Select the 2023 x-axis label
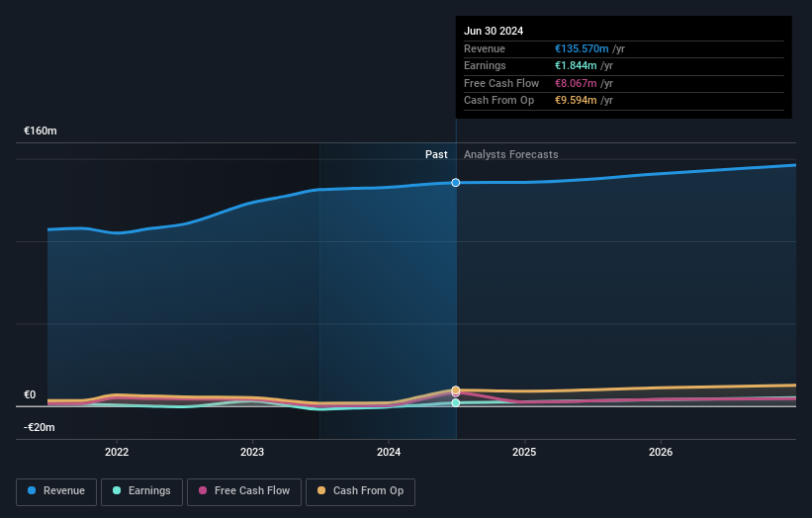Screen dimensions: 812x518 coord(252,452)
